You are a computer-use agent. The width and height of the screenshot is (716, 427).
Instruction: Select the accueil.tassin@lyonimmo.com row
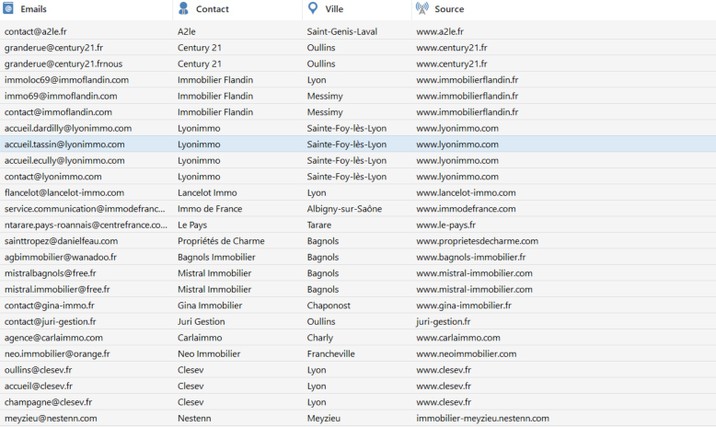click(358, 144)
